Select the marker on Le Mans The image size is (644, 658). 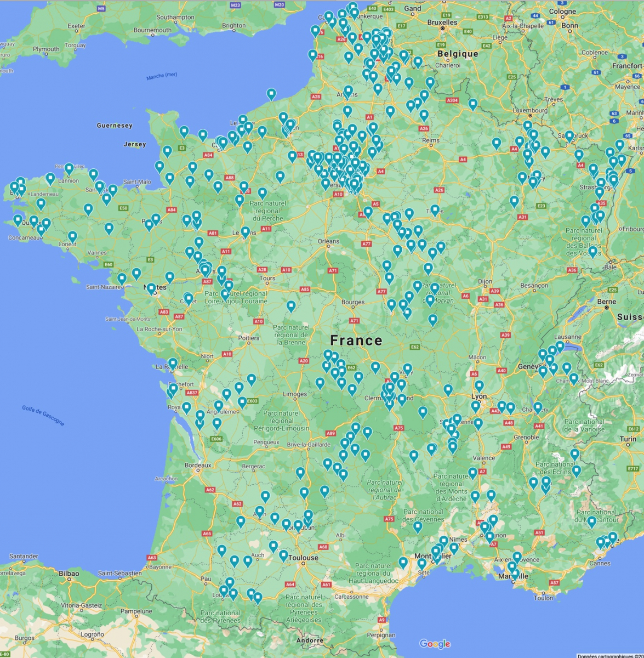[x=246, y=231]
